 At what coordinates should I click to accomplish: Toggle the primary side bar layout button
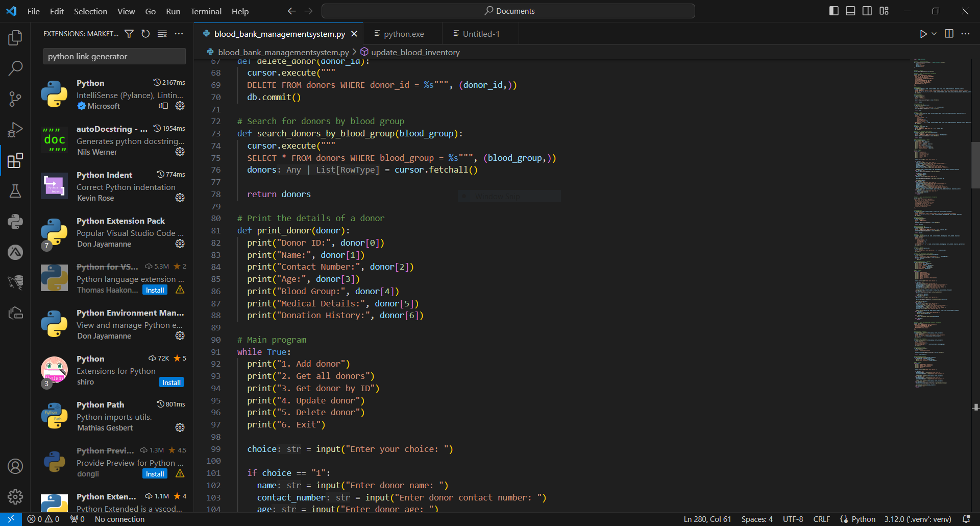click(x=834, y=11)
